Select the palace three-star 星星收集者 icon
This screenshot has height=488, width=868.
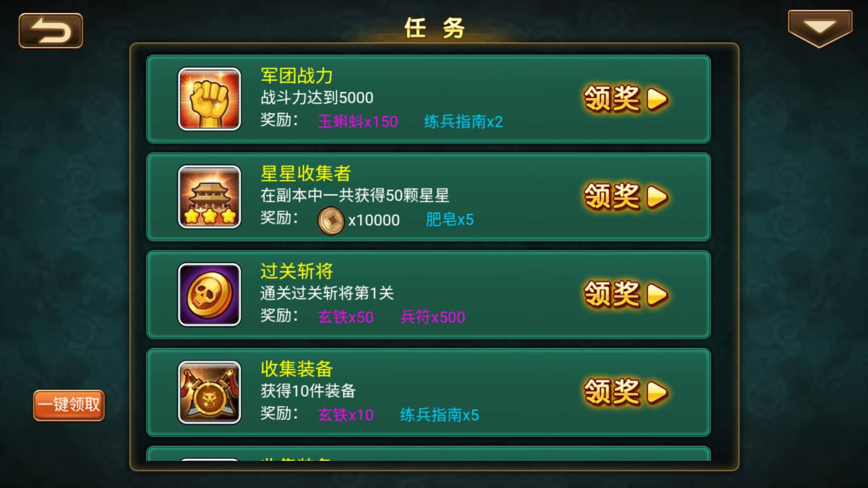(x=209, y=197)
